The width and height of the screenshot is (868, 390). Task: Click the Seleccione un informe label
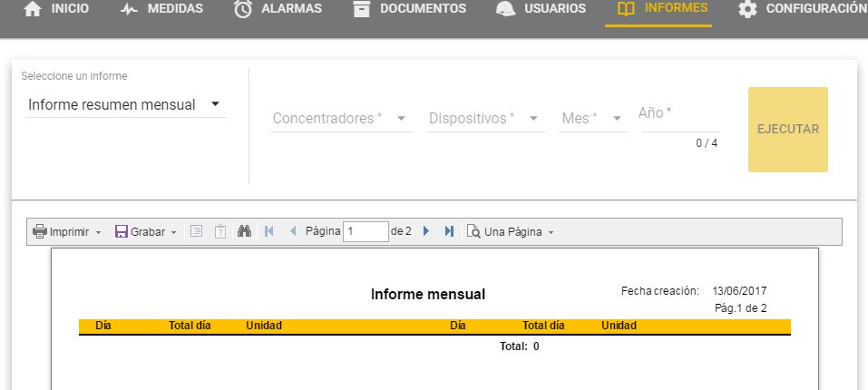coord(74,76)
